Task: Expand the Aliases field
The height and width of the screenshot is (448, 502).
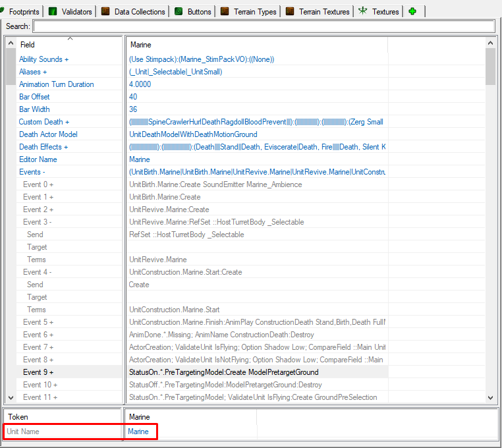Action: click(45, 72)
